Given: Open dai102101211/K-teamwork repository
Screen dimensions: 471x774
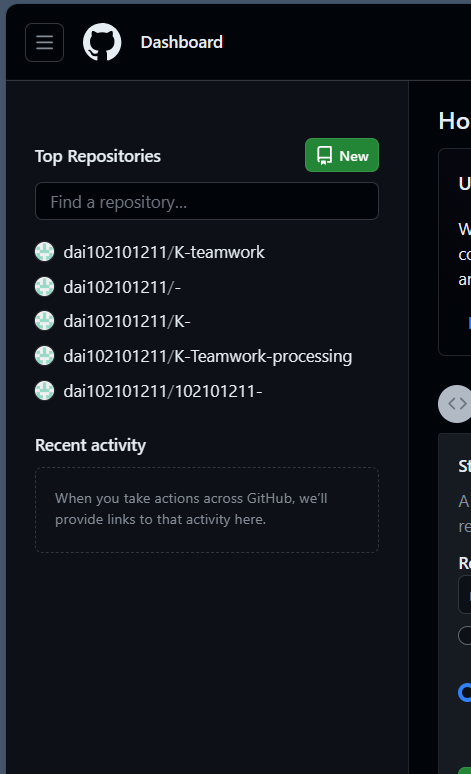Looking at the screenshot, I should (164, 252).
